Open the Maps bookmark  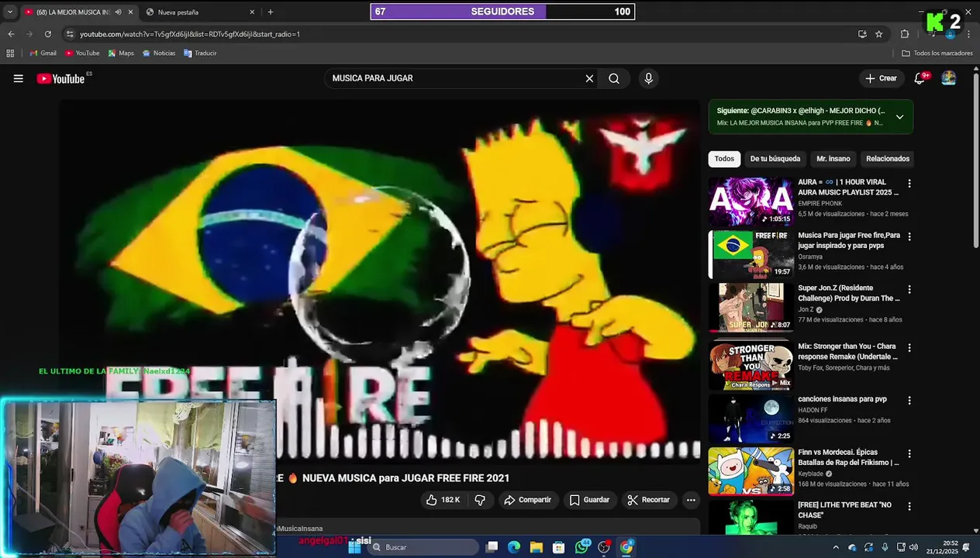(121, 53)
